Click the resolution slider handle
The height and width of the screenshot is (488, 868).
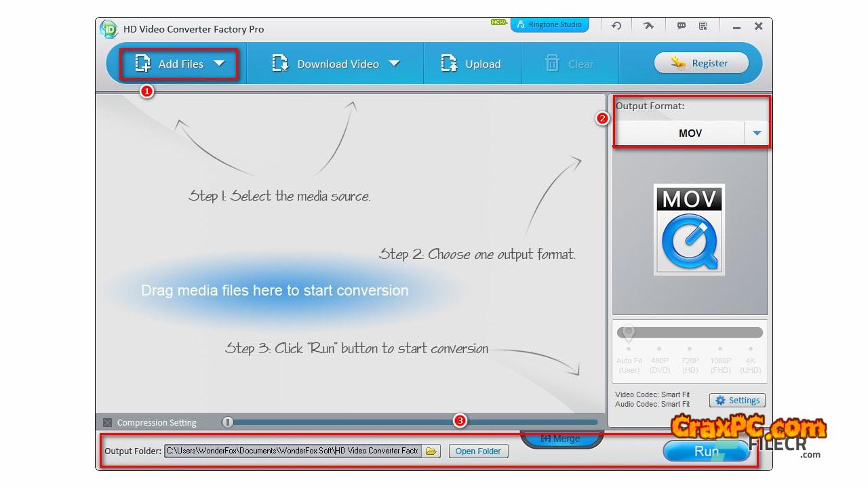pyautogui.click(x=629, y=333)
